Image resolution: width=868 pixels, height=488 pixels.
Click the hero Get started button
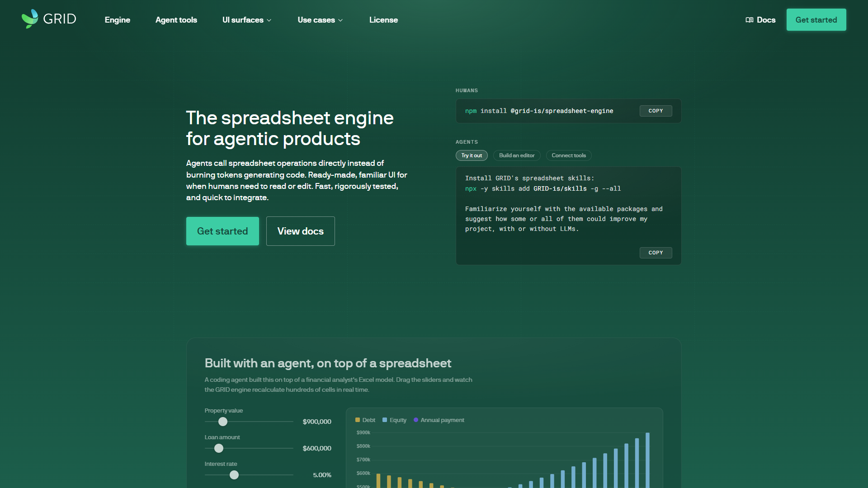[x=222, y=231]
